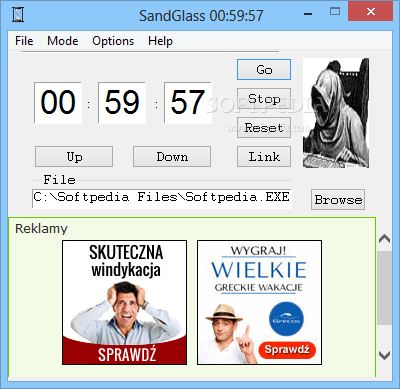Minimize the SandGlass window
The height and width of the screenshot is (389, 400).
point(308,14)
